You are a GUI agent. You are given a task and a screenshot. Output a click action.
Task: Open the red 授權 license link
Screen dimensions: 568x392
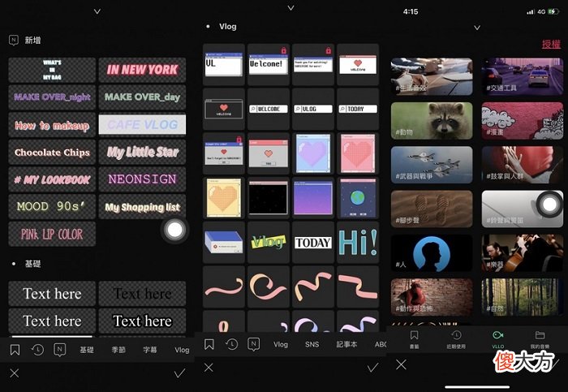coord(551,44)
